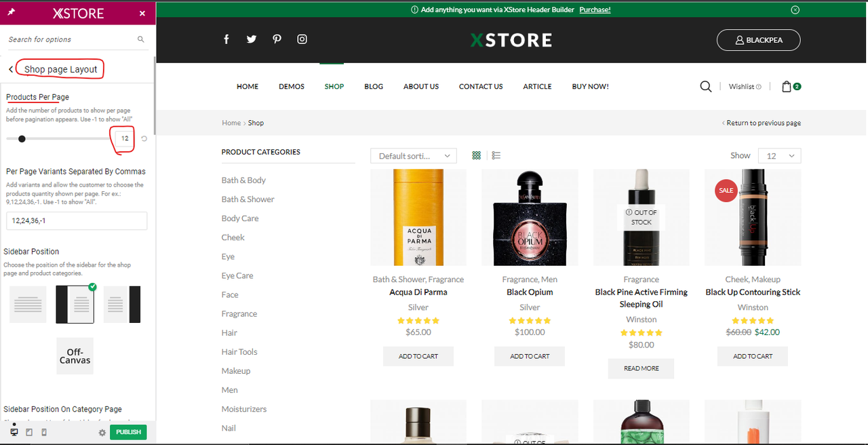Add Acqua Di Parma to cart
The width and height of the screenshot is (868, 445).
[418, 356]
